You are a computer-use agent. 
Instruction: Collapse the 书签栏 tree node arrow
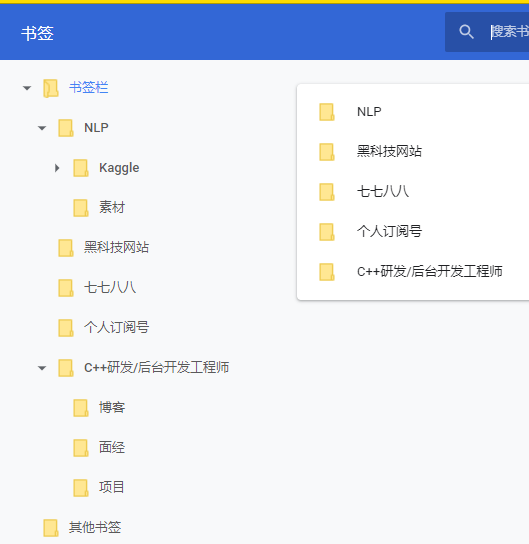click(x=27, y=88)
